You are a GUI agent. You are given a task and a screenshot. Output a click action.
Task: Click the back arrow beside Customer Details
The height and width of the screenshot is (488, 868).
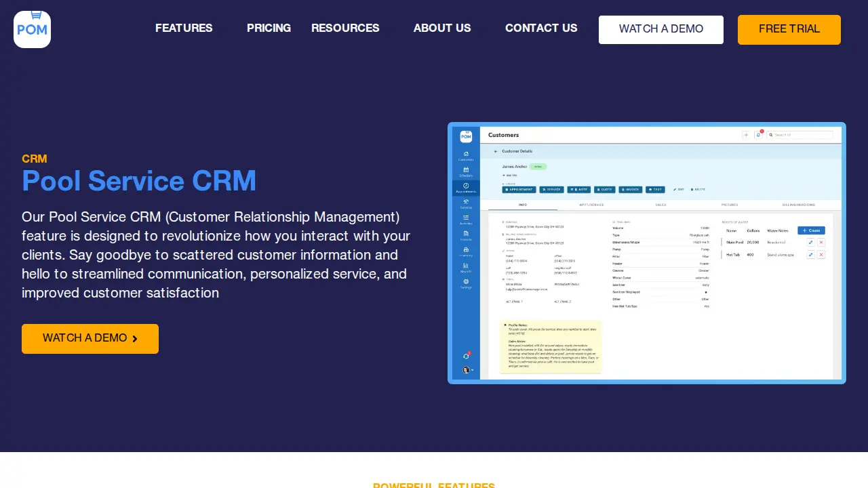point(496,151)
